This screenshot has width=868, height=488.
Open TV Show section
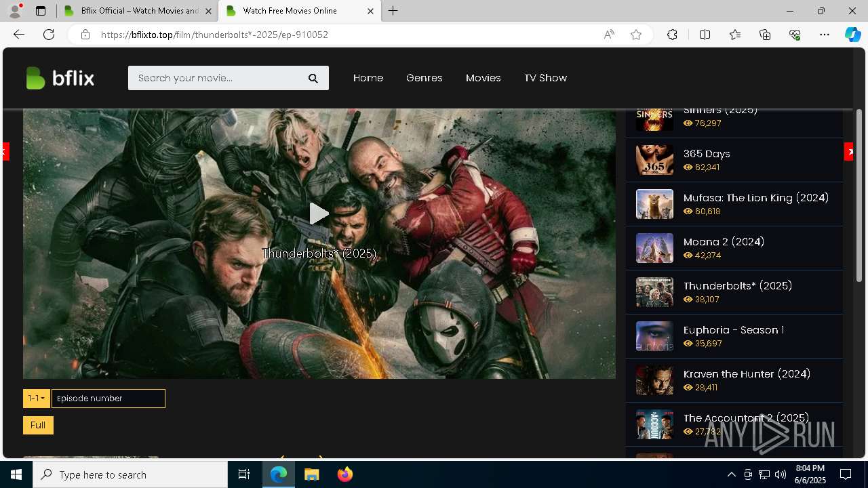coord(546,78)
